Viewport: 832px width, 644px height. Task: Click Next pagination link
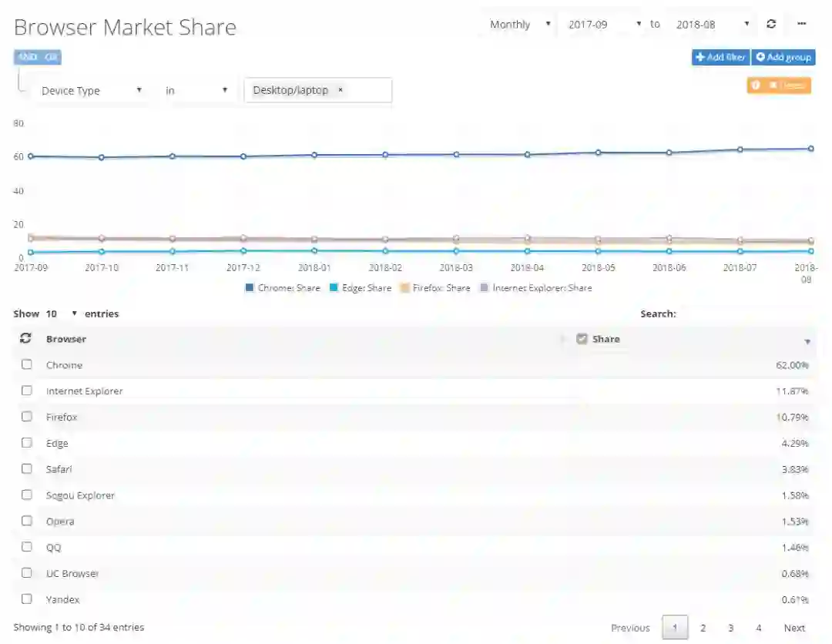794,628
